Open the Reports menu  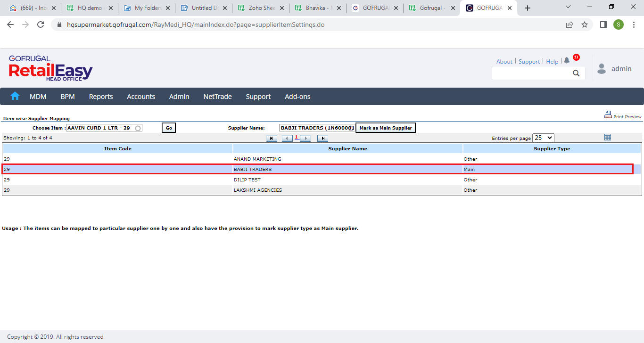pyautogui.click(x=101, y=97)
